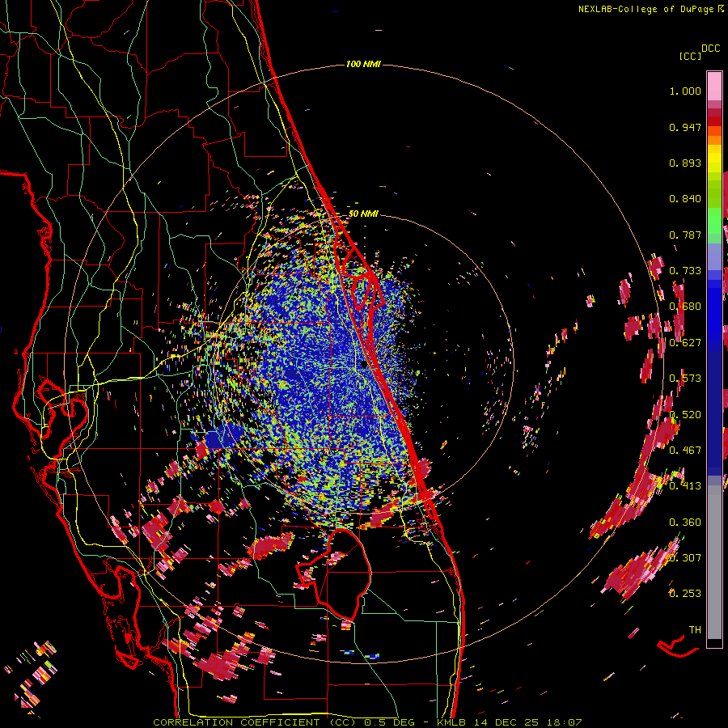Click the 0.680 legend value
728x728 pixels.
click(685, 307)
